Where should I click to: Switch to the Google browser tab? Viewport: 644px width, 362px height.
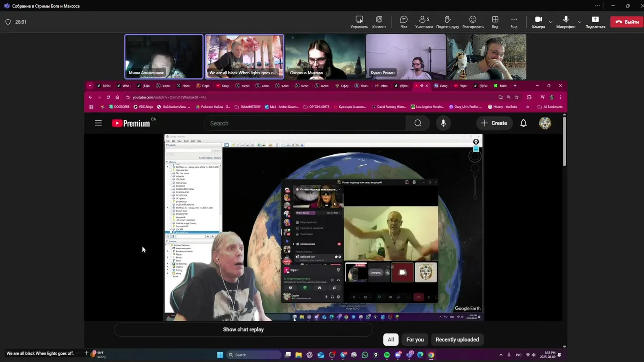pyautogui.click(x=441, y=86)
